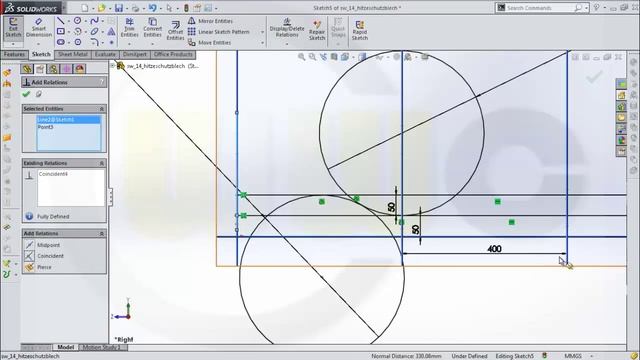Image resolution: width=640 pixels, height=360 pixels.
Task: Expand the Circle tool dropdown arrow
Action: click(85, 21)
